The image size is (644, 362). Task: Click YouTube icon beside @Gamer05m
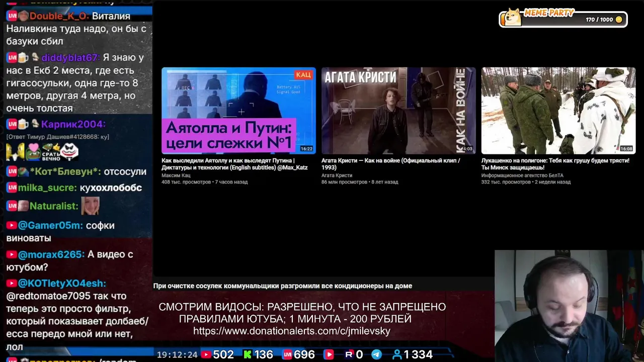tap(12, 226)
